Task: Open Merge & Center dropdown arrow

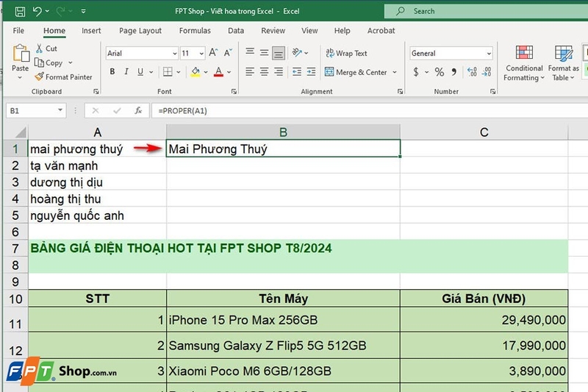Action: 395,72
